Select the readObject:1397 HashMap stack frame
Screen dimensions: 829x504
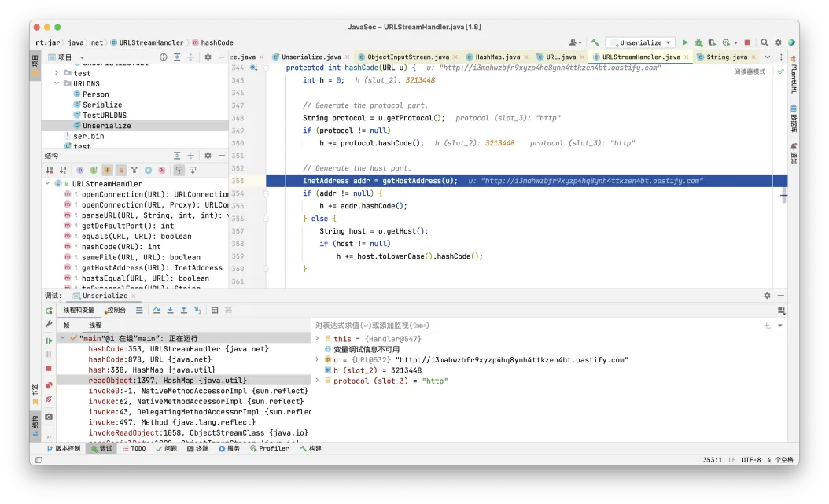[167, 380]
